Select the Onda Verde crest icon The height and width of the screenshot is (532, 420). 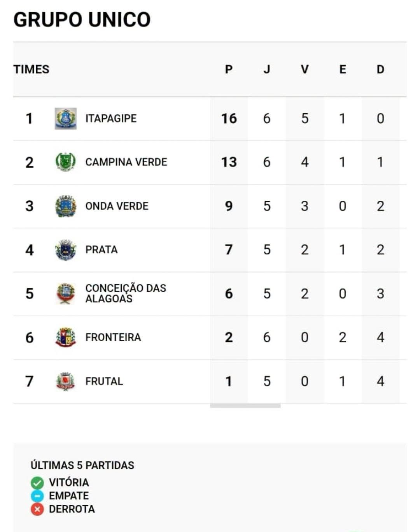click(65, 206)
